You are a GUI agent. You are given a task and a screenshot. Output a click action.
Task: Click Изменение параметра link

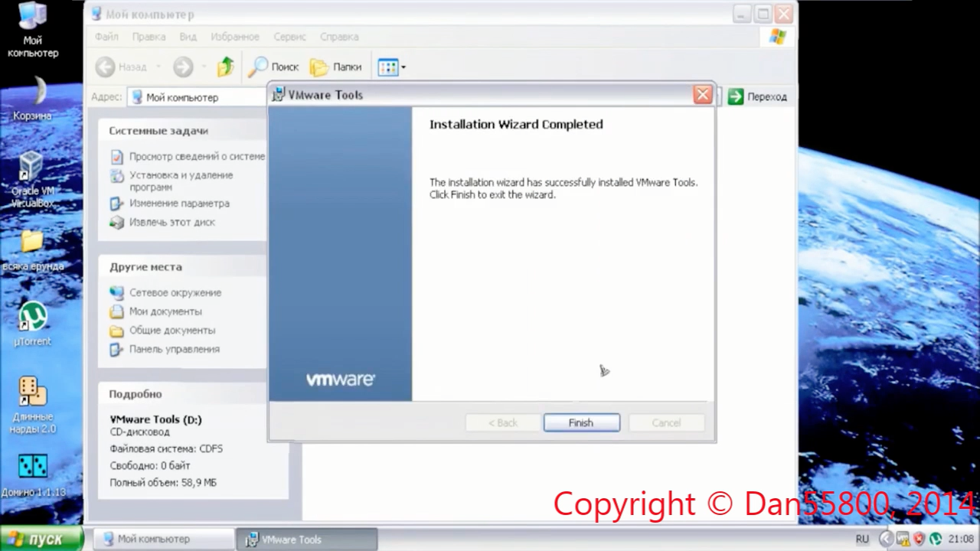coord(179,204)
